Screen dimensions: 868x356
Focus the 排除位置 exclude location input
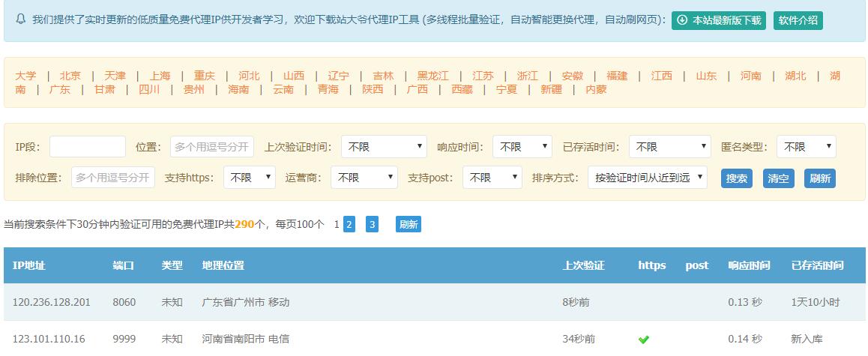[x=113, y=177]
